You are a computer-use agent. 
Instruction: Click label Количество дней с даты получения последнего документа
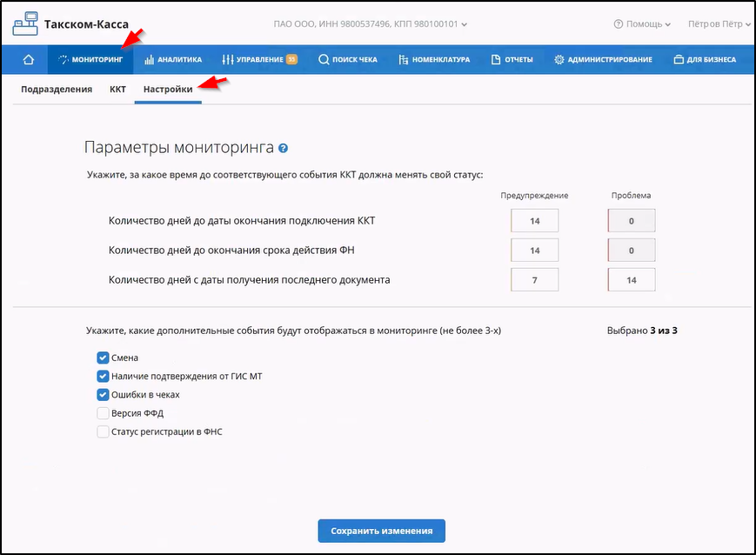coord(250,279)
